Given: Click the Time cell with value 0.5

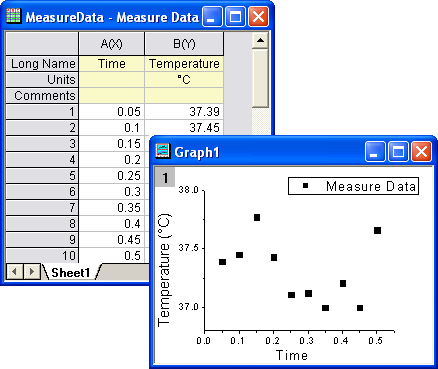Looking at the screenshot, I should [x=112, y=255].
